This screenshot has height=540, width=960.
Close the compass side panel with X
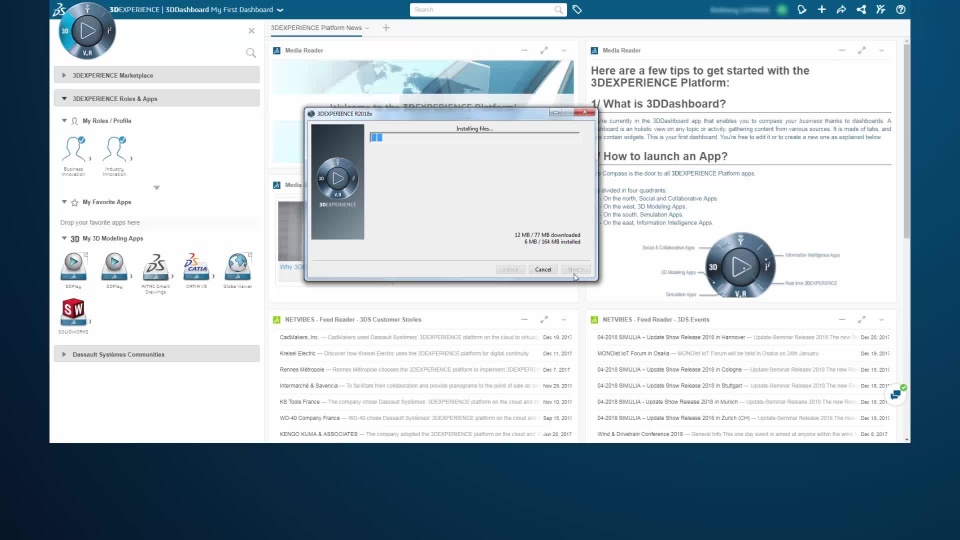(252, 31)
